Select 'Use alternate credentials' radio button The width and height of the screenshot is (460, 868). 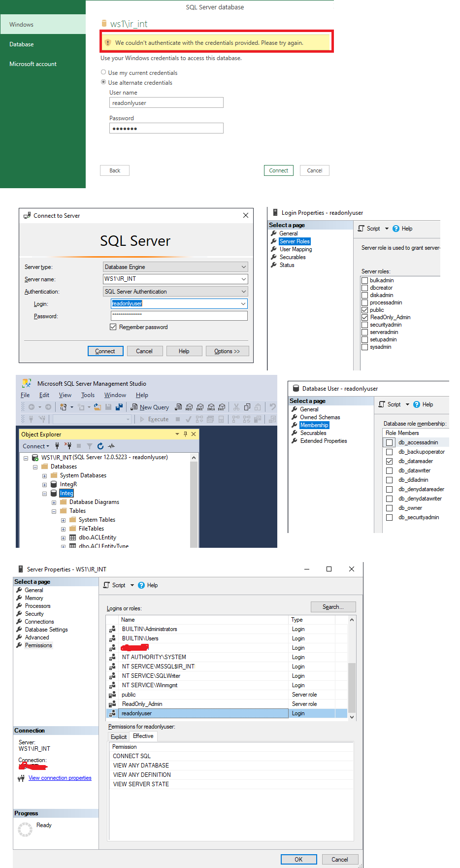tap(103, 82)
